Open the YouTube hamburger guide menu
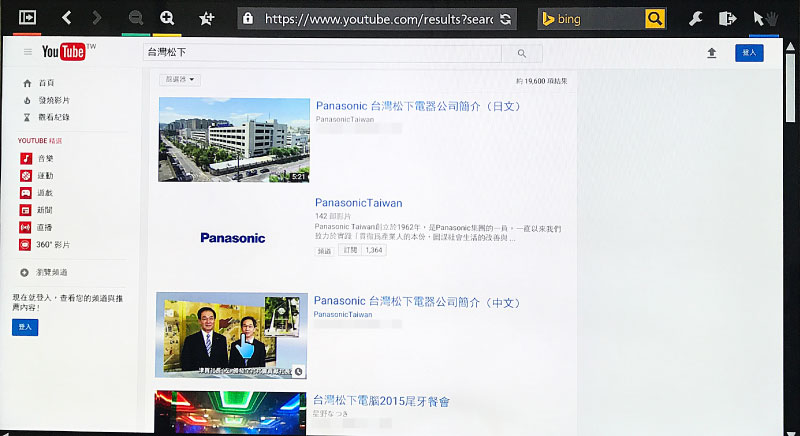This screenshot has width=800, height=436. (28, 52)
